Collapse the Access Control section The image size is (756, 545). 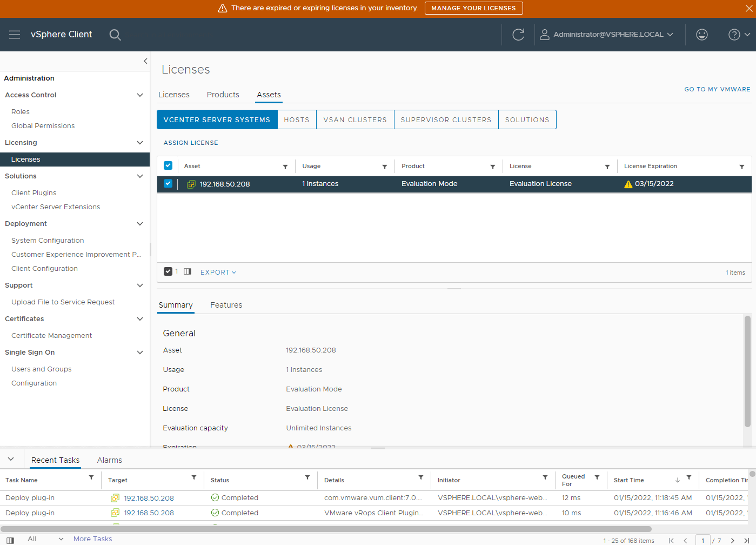coord(140,95)
